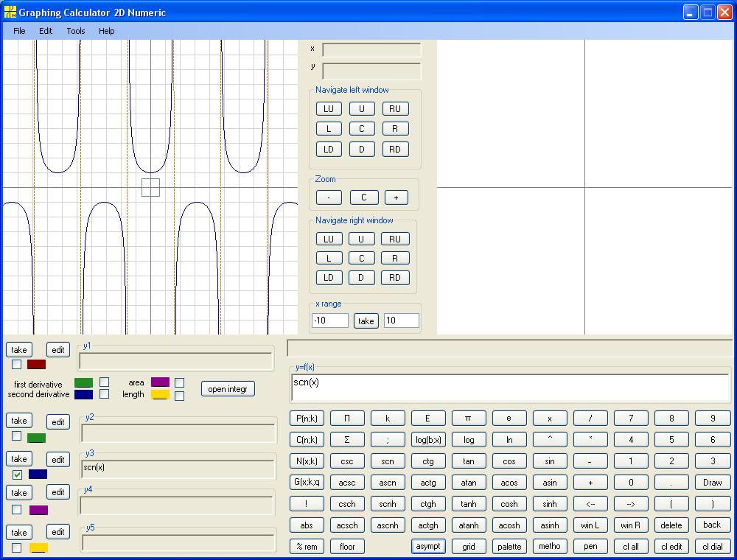Open the File menu
This screenshot has height=560, width=737.
point(19,31)
